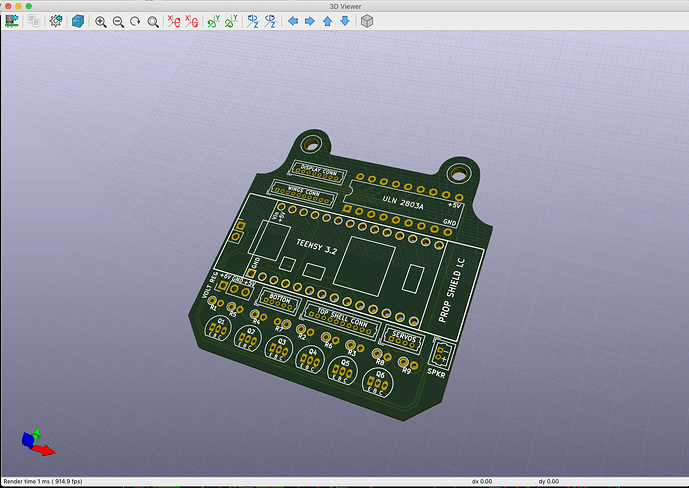The height and width of the screenshot is (488, 689).
Task: Toggle the orthographic projection cube icon
Action: (x=367, y=21)
